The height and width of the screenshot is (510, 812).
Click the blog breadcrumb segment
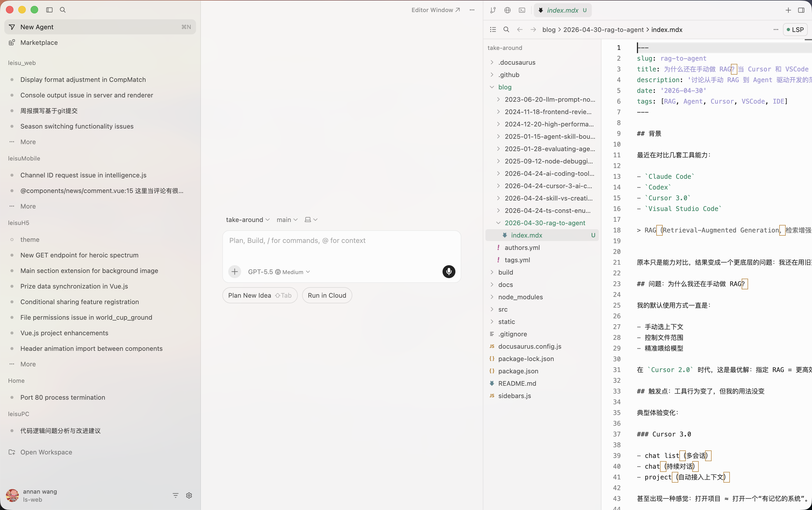(549, 30)
